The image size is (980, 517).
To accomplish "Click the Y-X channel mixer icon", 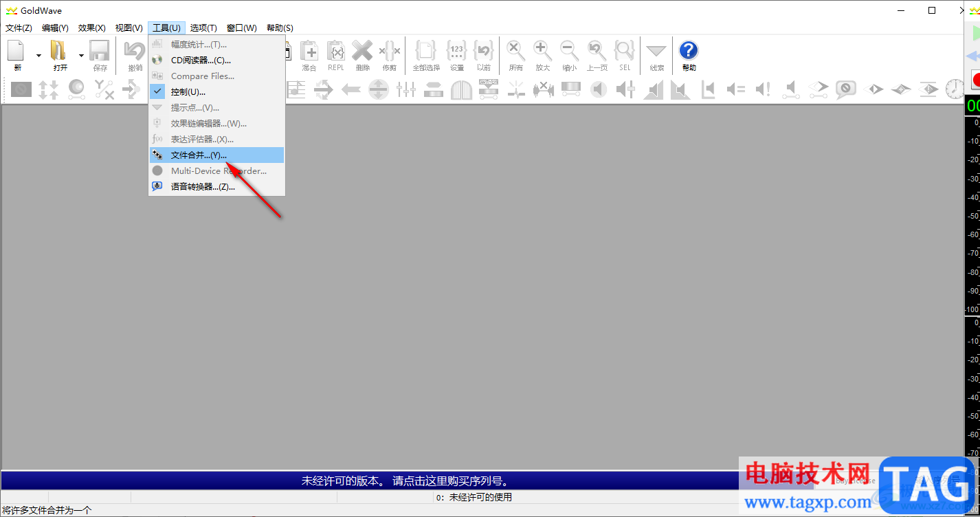I will 104,89.
